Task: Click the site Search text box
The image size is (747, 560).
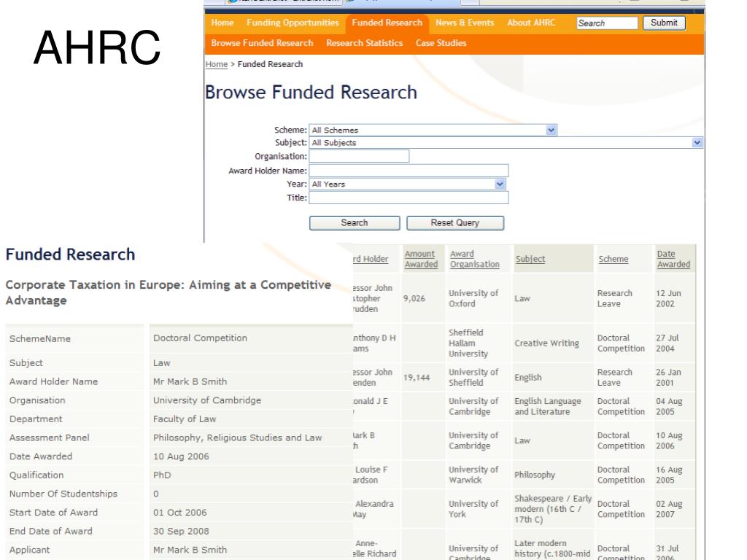Action: point(607,23)
